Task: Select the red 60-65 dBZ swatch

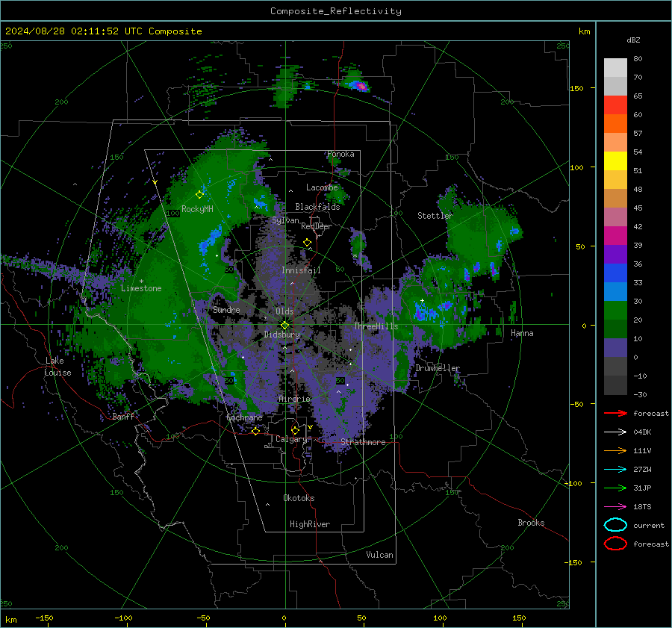Action: [615, 105]
